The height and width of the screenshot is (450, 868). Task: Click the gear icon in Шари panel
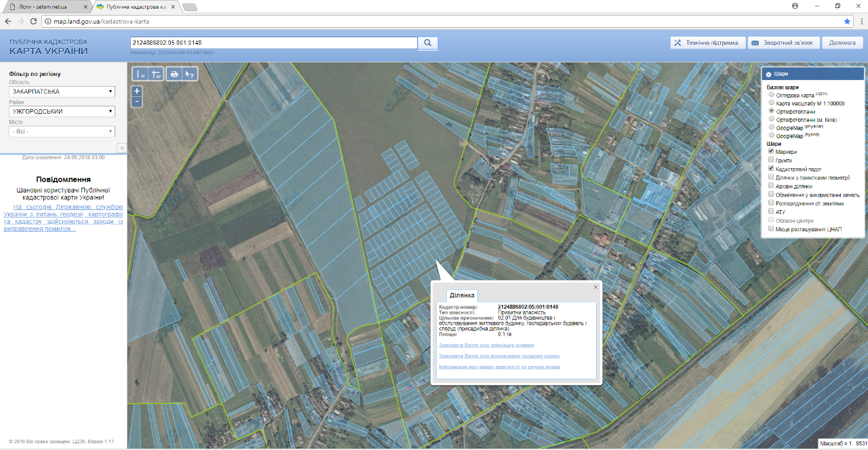pos(768,75)
